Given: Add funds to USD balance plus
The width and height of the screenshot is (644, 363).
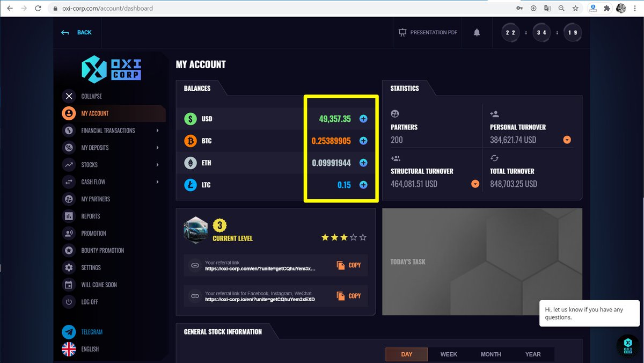Looking at the screenshot, I should [363, 119].
